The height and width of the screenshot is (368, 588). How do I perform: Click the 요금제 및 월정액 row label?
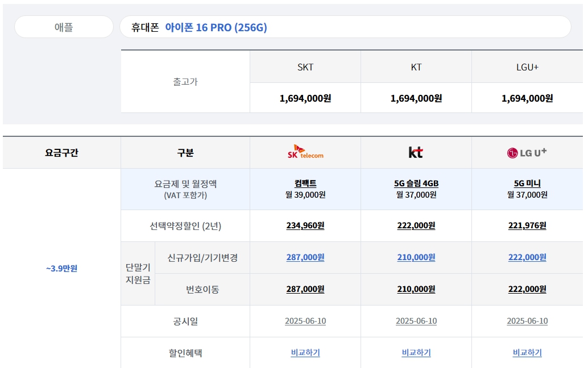(x=185, y=189)
